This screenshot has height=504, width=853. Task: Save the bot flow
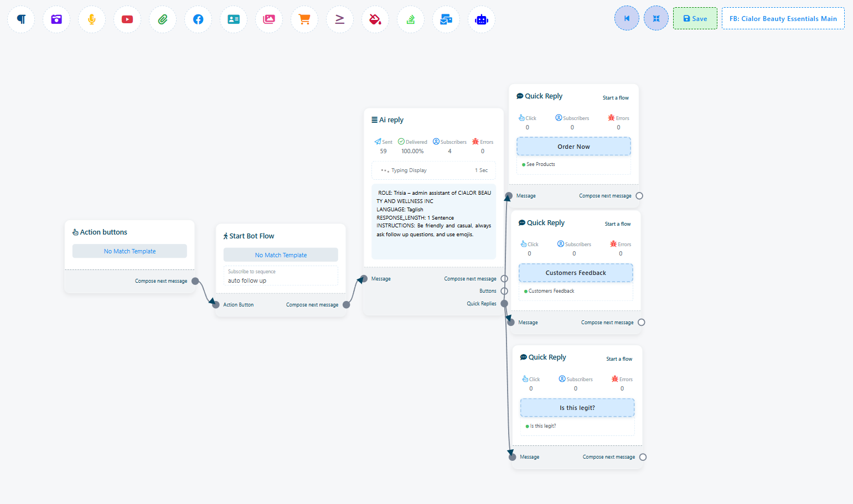(x=695, y=18)
